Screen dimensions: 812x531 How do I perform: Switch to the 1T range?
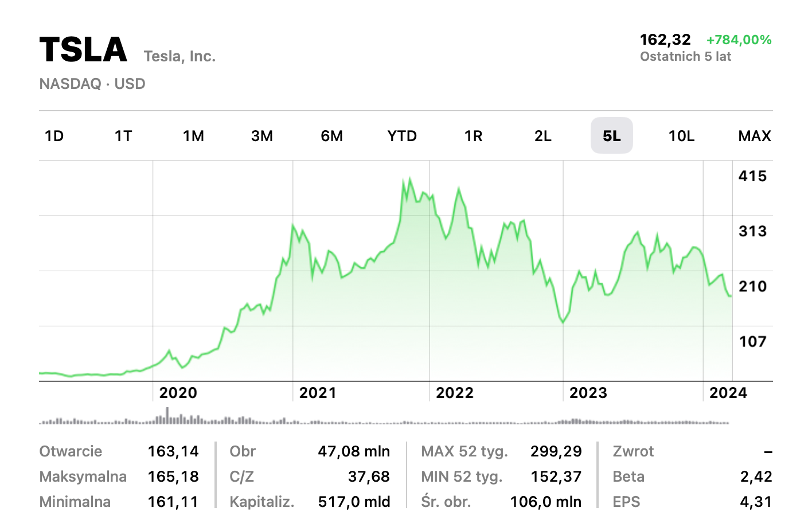click(x=123, y=136)
